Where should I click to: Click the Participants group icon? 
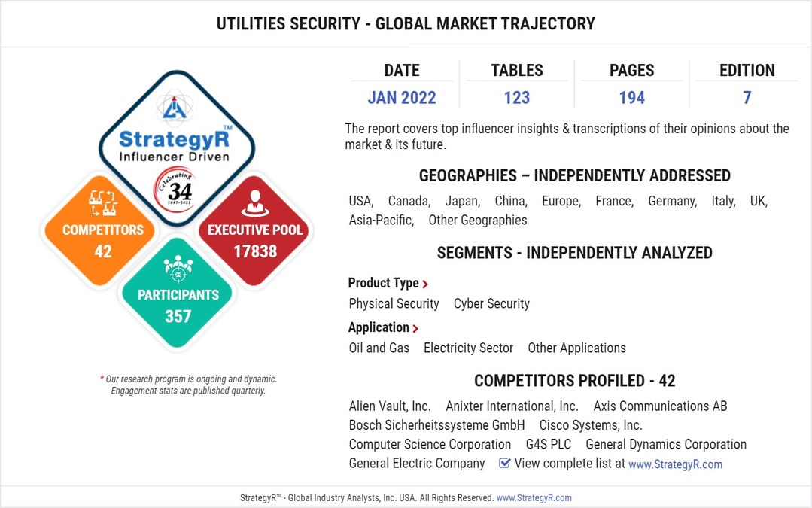178,269
